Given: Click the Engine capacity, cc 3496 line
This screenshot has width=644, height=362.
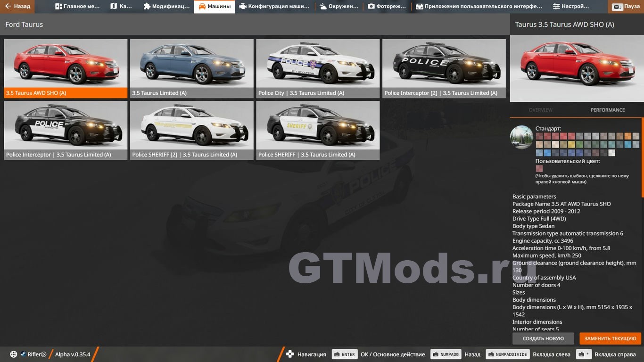Looking at the screenshot, I should (x=543, y=241).
